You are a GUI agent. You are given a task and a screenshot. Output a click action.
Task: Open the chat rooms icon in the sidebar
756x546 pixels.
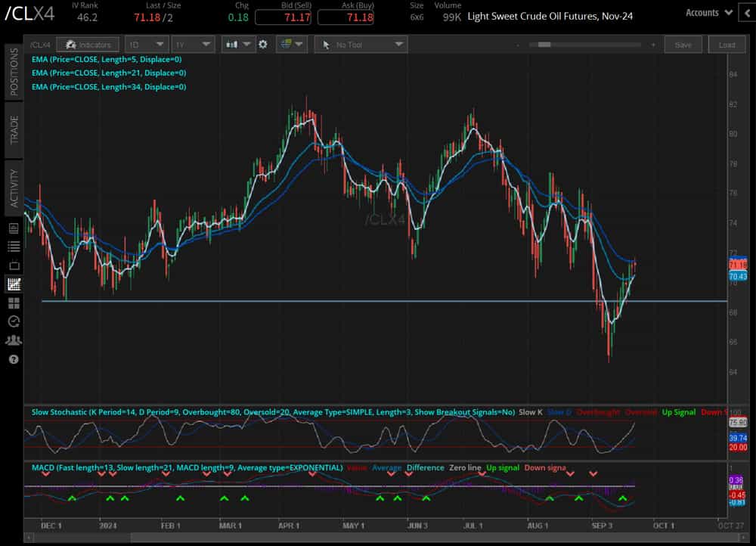tap(13, 340)
